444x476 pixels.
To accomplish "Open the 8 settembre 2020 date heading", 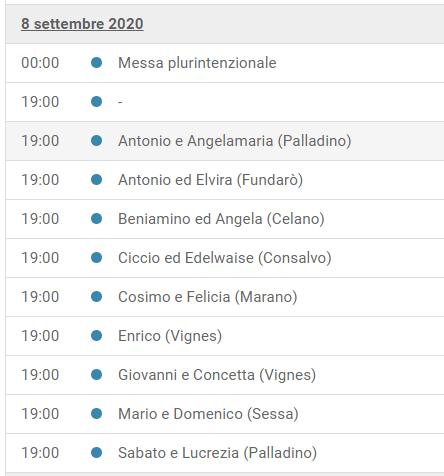I will [x=82, y=24].
